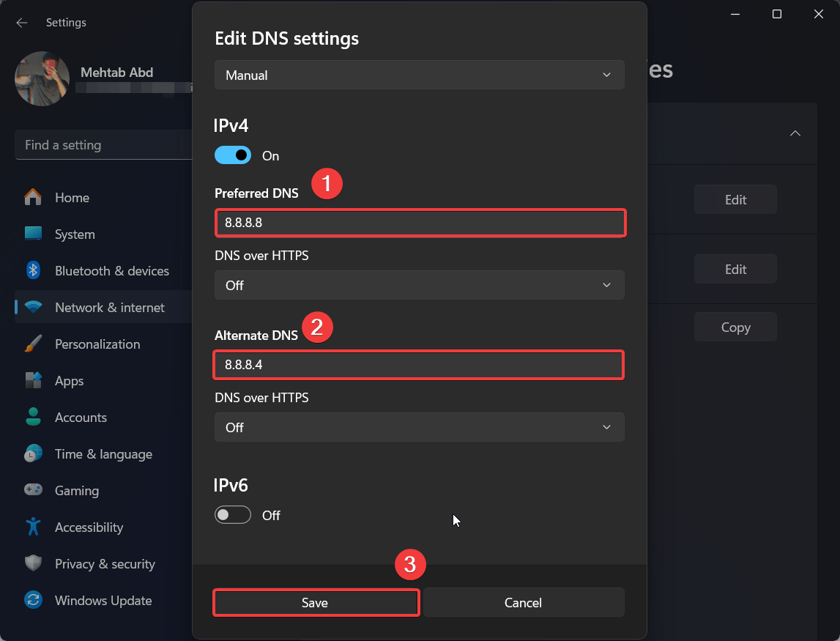Select Accounts in the sidebar

coord(81,417)
